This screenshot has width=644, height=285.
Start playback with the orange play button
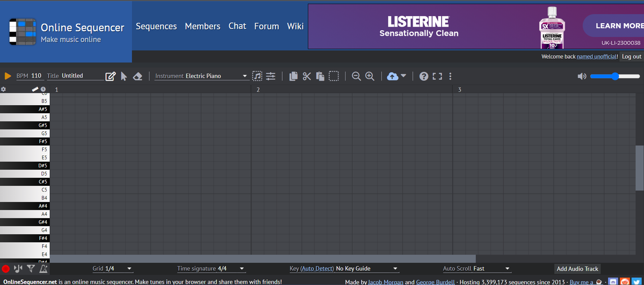[8, 76]
